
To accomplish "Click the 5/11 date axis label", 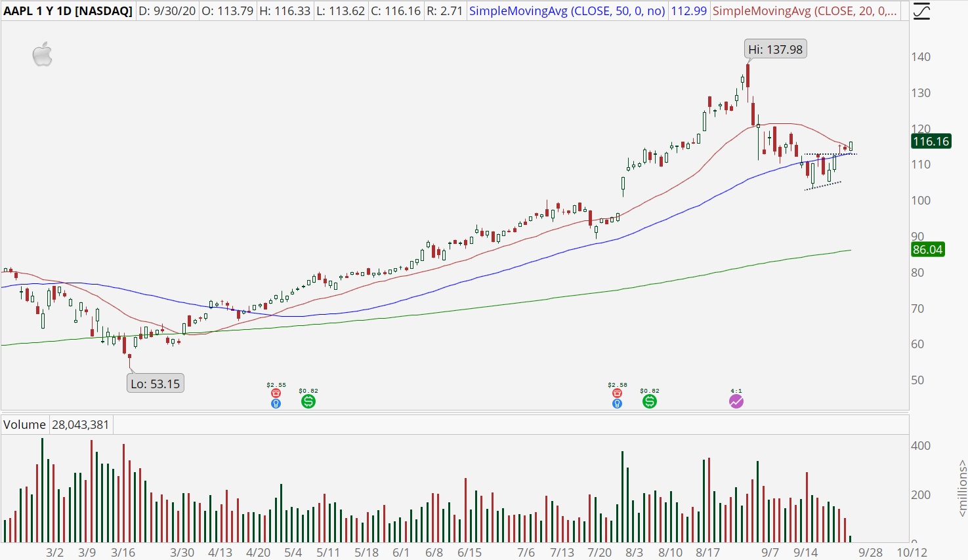I will point(328,552).
